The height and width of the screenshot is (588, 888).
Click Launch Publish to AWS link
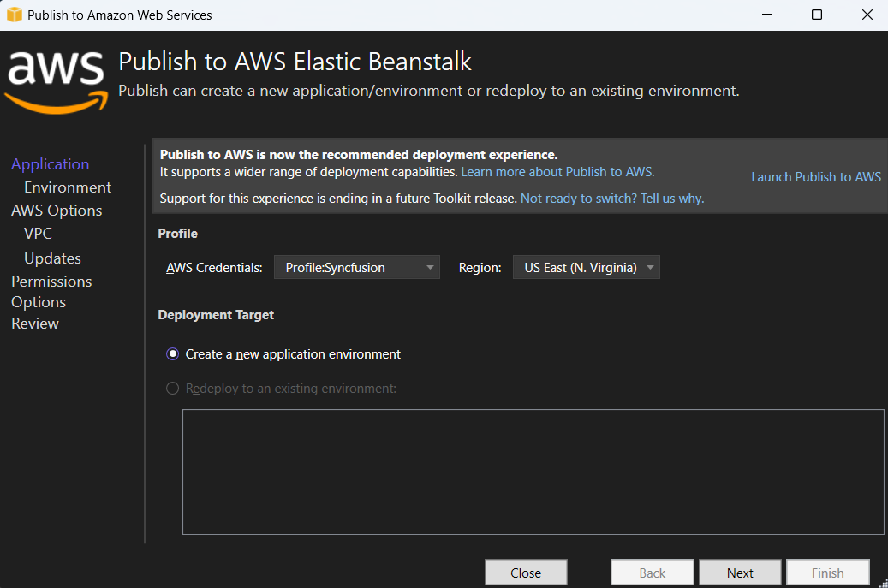pos(816,177)
